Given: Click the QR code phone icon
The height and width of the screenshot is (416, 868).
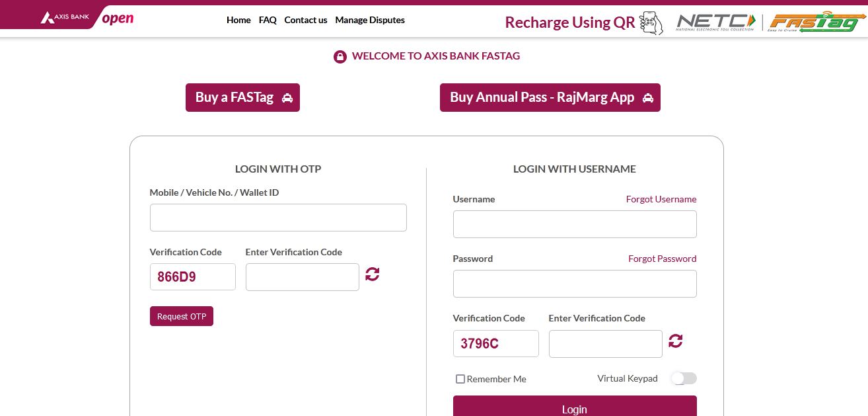Looking at the screenshot, I should [x=651, y=23].
